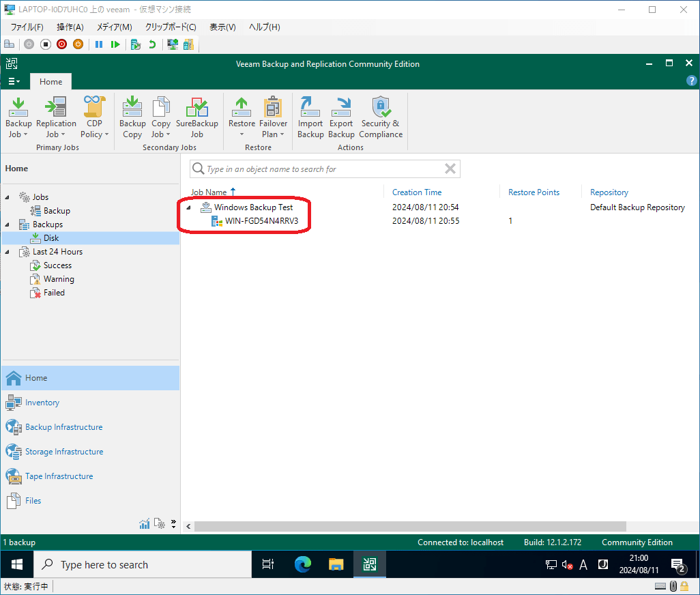700x595 pixels.
Task: Sort by Creation Time column
Action: [416, 192]
